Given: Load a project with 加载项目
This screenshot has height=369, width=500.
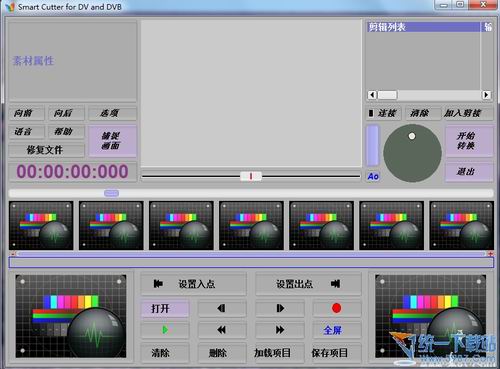Looking at the screenshot, I should [x=280, y=353].
